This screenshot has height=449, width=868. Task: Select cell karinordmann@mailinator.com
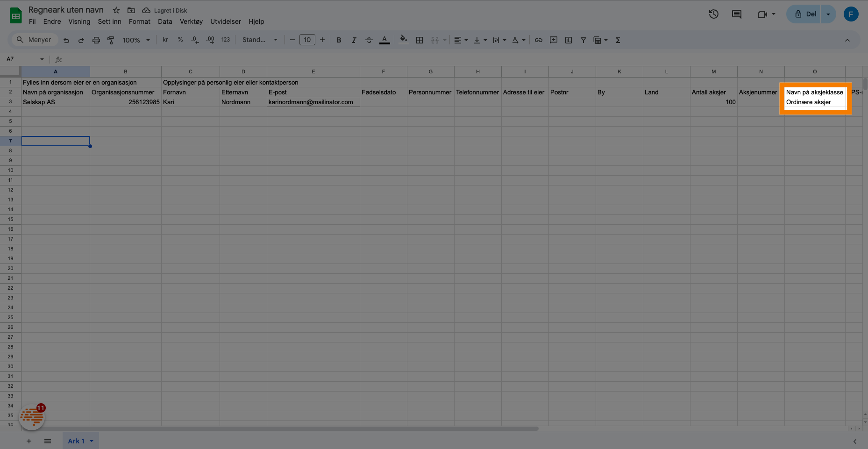pyautogui.click(x=313, y=102)
